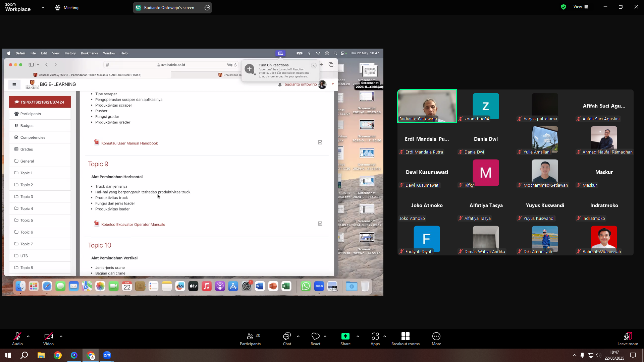Open the View layout menu

pos(581,7)
